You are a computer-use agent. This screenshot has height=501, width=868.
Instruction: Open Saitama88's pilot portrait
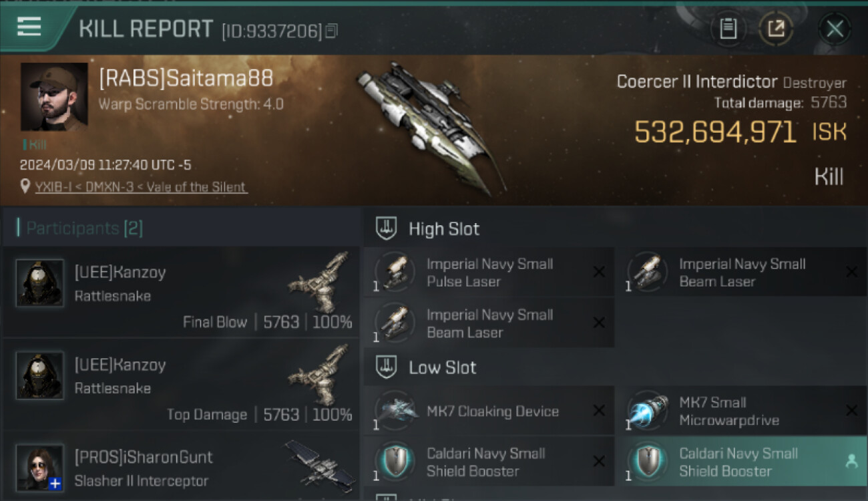point(54,97)
